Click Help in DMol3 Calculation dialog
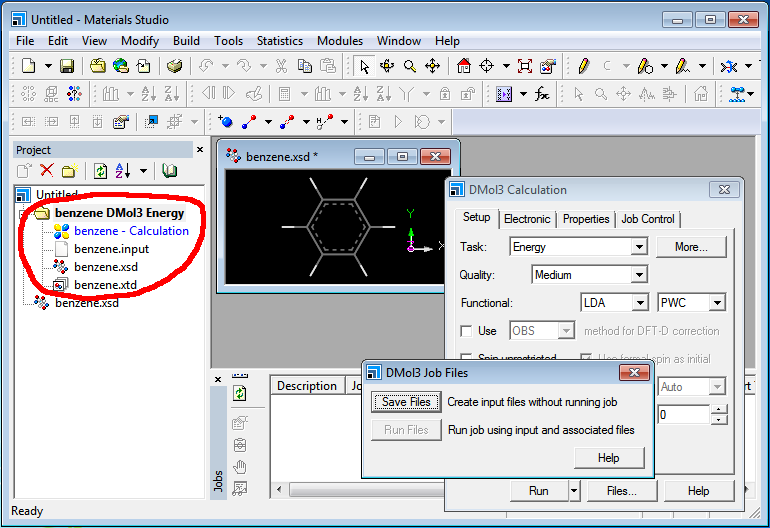Image resolution: width=770 pixels, height=528 pixels. click(698, 491)
